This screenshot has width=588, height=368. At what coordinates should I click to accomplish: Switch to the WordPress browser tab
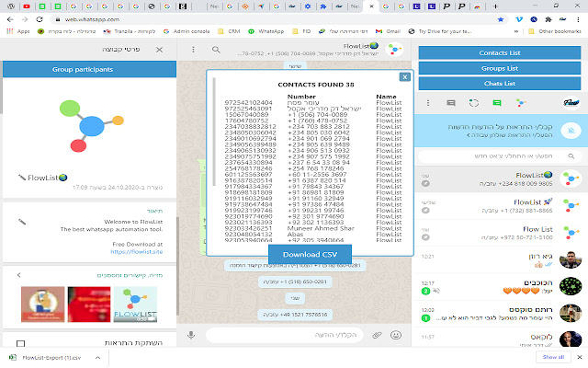(x=11, y=6)
